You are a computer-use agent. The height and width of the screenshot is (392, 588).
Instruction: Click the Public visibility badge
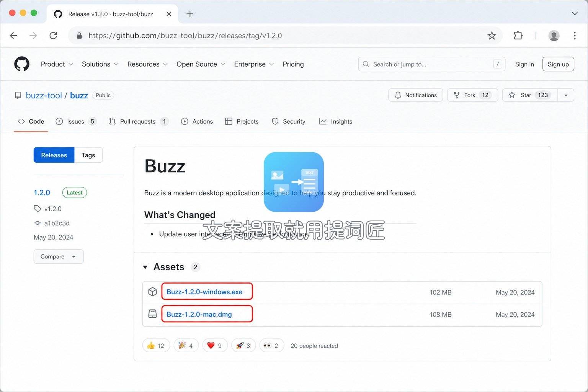(103, 95)
